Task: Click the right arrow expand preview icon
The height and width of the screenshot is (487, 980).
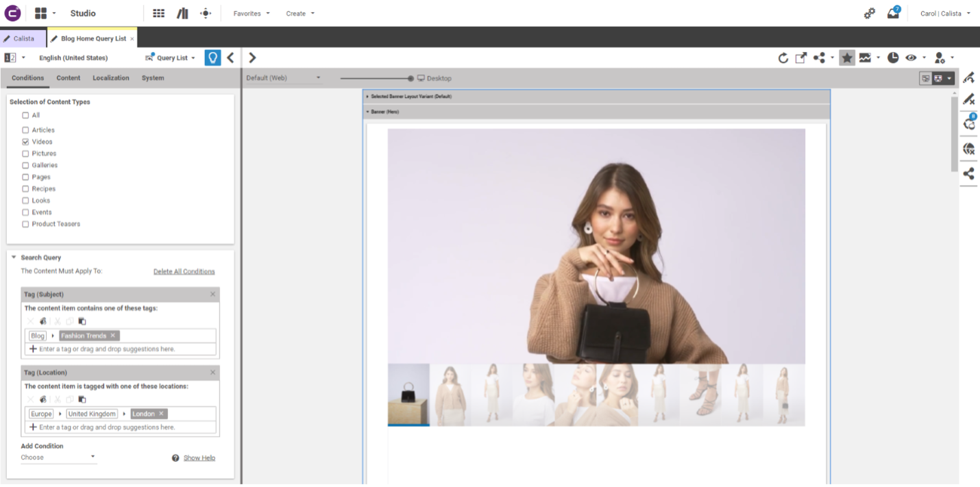Action: point(252,58)
